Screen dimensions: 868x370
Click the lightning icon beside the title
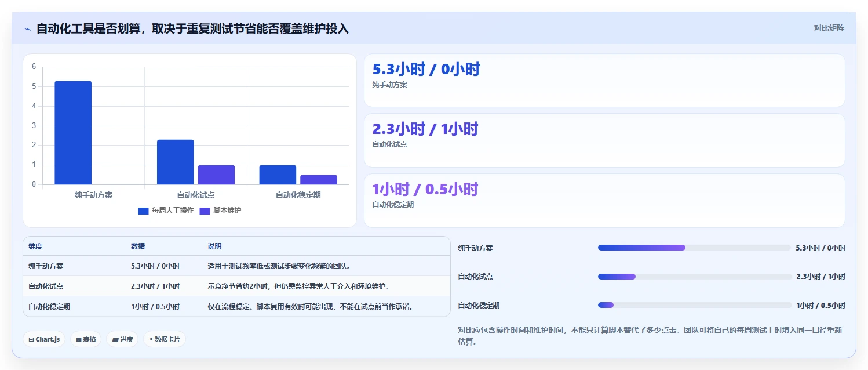[x=27, y=29]
